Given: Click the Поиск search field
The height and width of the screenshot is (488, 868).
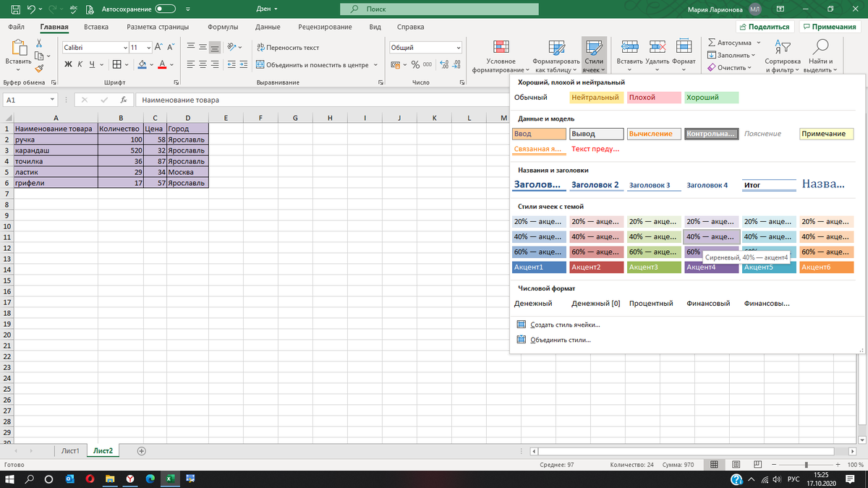Looking at the screenshot, I should (440, 9).
